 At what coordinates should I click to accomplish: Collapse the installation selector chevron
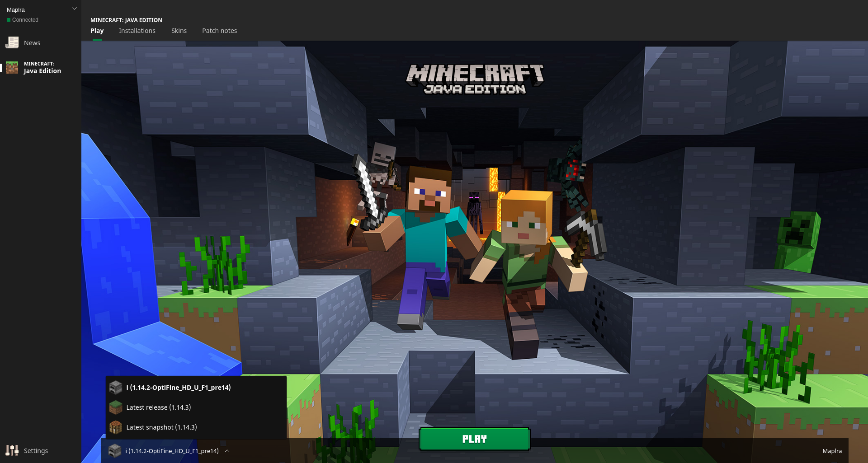pos(227,451)
